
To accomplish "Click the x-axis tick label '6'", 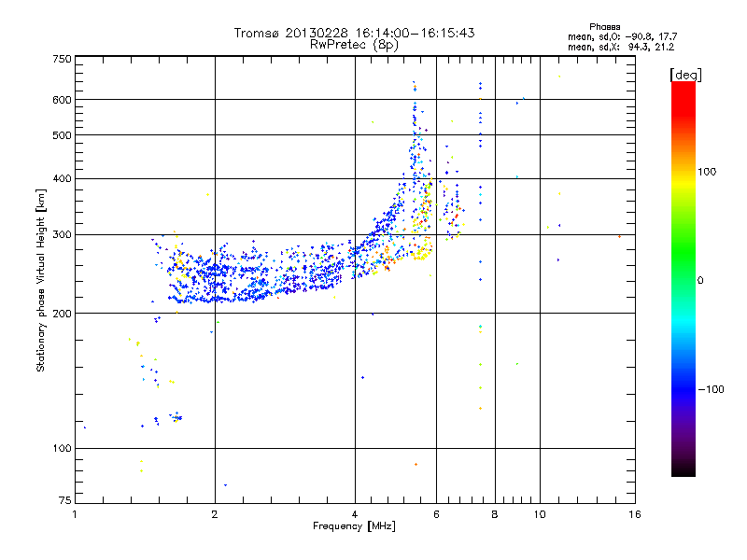I will pos(436,514).
